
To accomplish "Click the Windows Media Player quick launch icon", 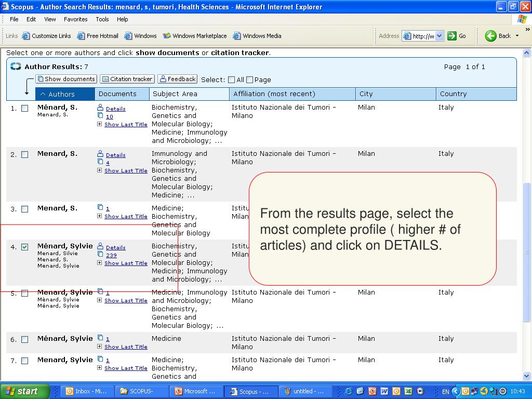I will (x=420, y=391).
